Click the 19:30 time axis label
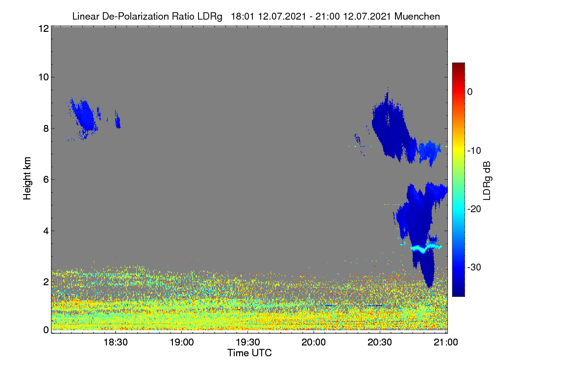Viewport: 588px width, 392px height. pyautogui.click(x=247, y=343)
